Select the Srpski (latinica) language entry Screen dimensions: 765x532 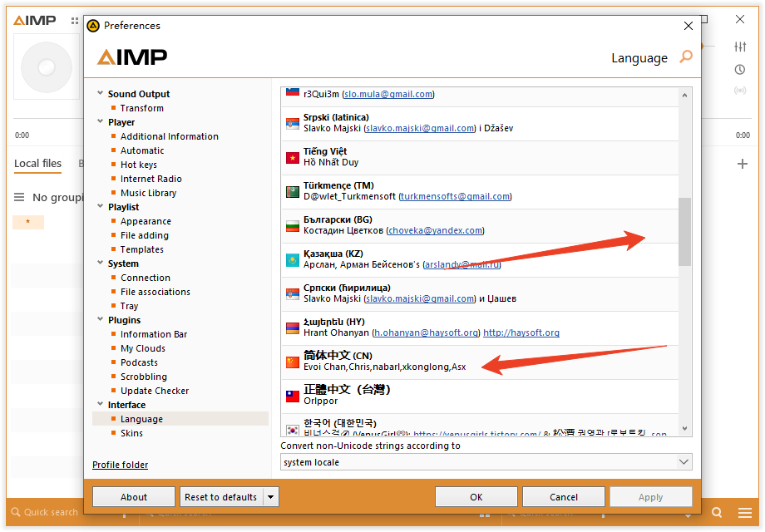(480, 123)
